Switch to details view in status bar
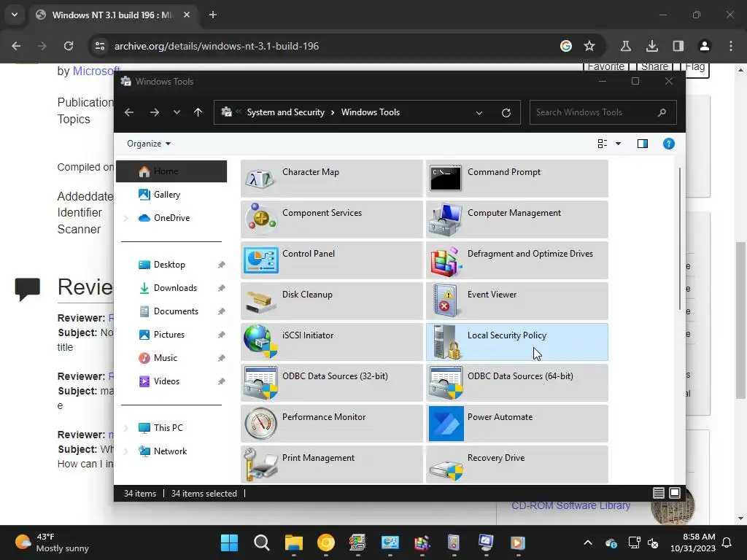The width and height of the screenshot is (747, 560). 659,494
